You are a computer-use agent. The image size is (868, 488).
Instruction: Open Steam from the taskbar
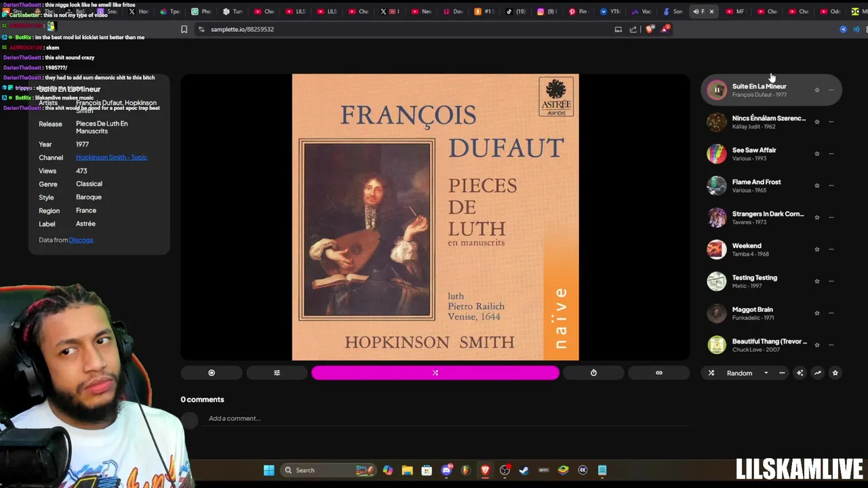[x=524, y=470]
